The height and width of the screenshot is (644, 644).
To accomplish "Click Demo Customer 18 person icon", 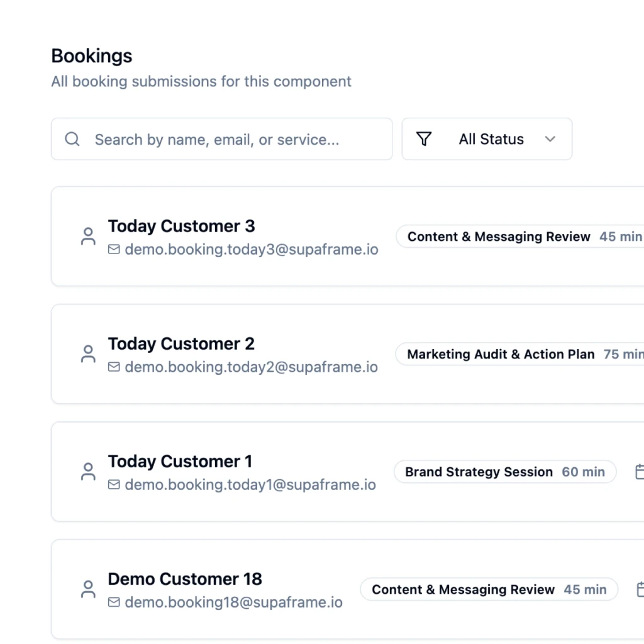I will (88, 589).
